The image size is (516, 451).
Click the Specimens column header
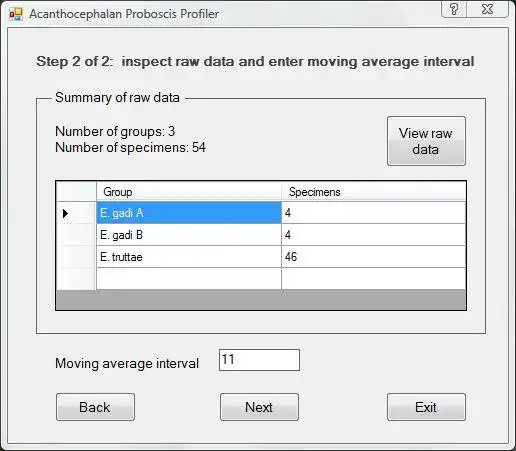(x=374, y=192)
